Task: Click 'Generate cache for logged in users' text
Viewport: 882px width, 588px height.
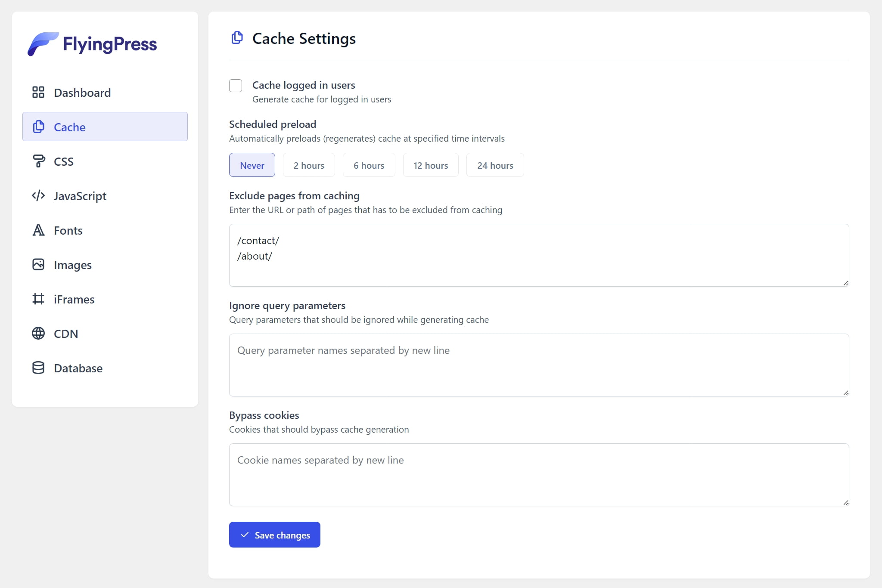Action: click(x=322, y=99)
